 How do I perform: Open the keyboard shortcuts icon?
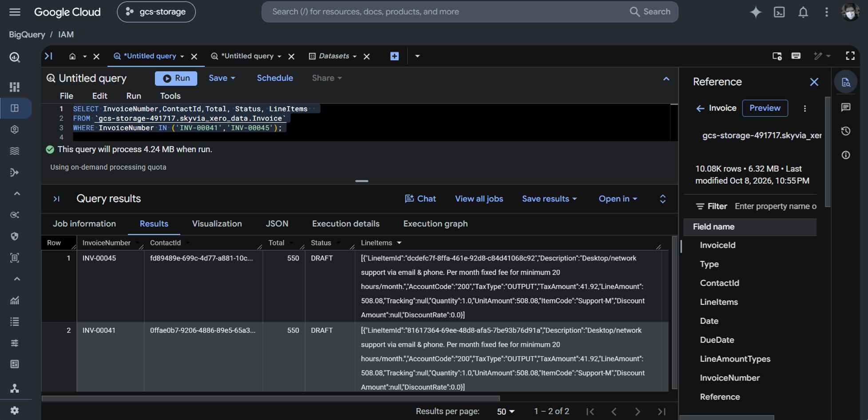[x=796, y=56]
